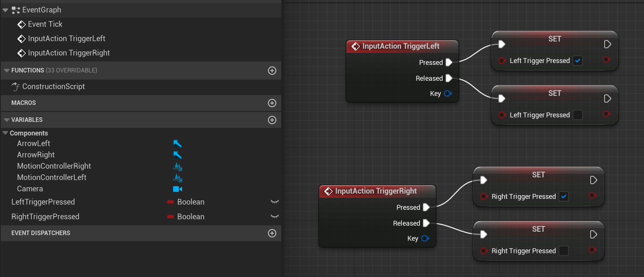Viewport: 644px width, 277px height.
Task: Click the Camera component video icon
Action: point(177,189)
